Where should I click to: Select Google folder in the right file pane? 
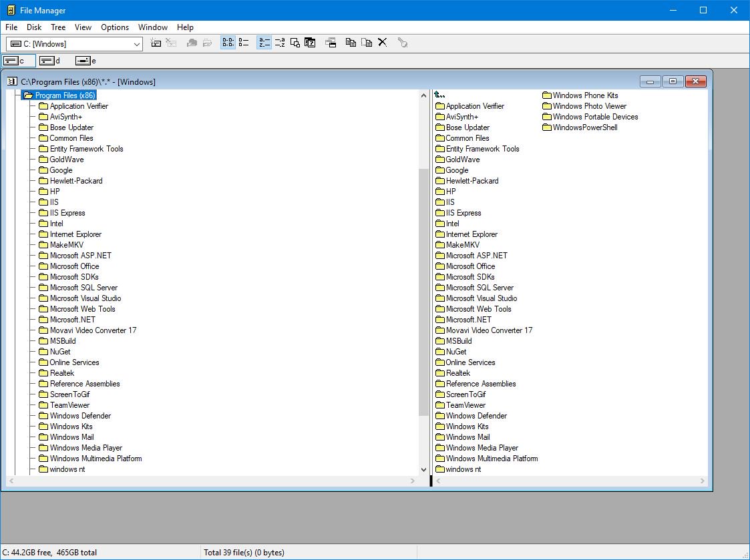(452, 170)
